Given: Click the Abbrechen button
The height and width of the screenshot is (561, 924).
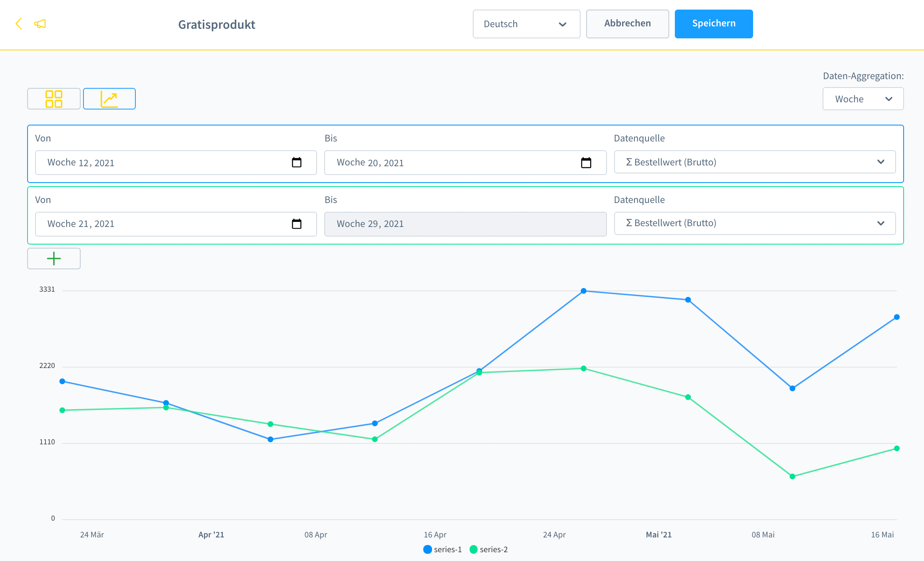Looking at the screenshot, I should pyautogui.click(x=627, y=24).
